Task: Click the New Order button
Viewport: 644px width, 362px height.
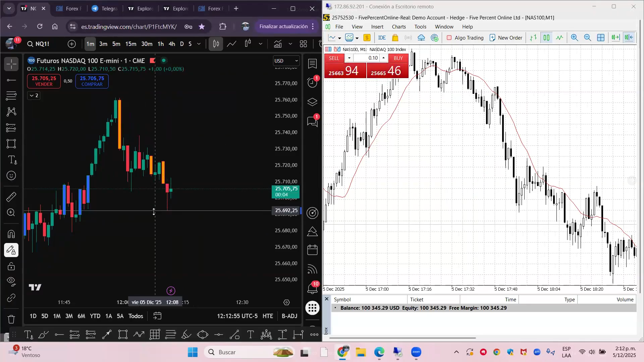Action: (x=506, y=38)
